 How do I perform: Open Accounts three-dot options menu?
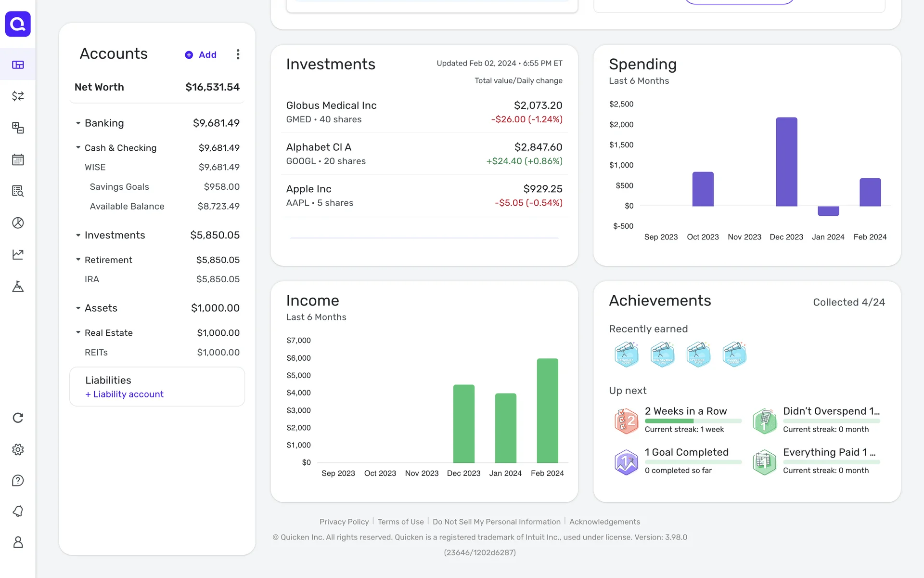click(238, 54)
